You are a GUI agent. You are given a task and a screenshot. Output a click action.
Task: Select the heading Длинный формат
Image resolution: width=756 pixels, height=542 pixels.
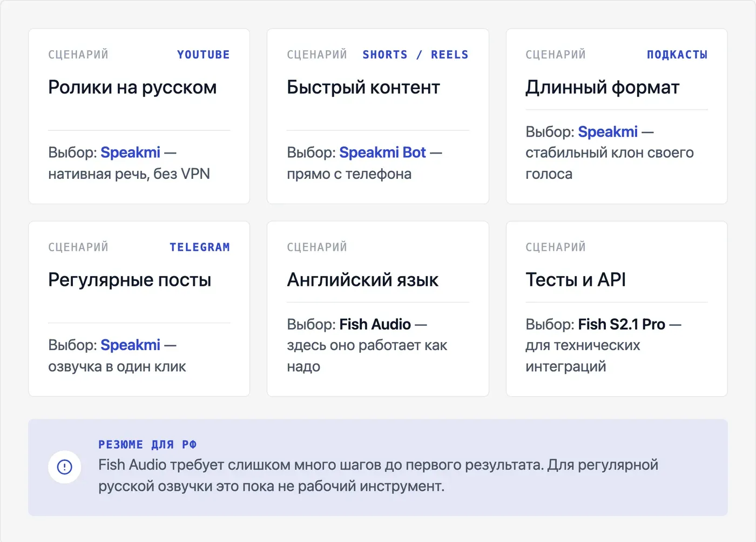(602, 87)
